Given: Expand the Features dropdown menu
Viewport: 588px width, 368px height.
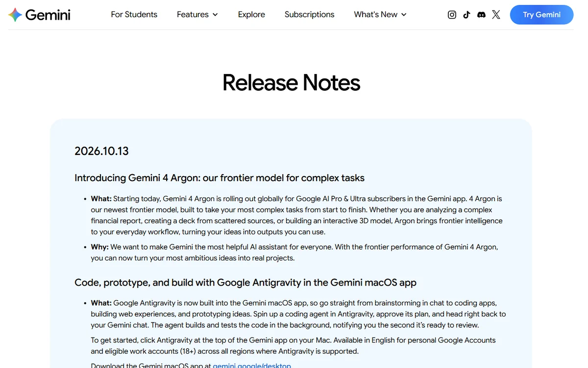Looking at the screenshot, I should (x=197, y=15).
